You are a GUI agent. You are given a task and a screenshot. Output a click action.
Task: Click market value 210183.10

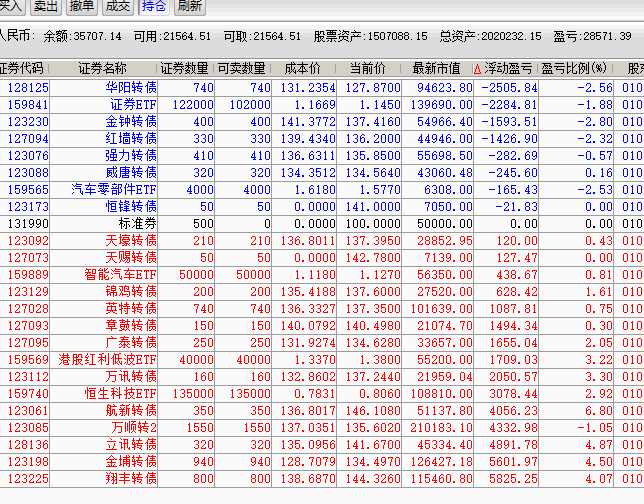click(x=442, y=428)
